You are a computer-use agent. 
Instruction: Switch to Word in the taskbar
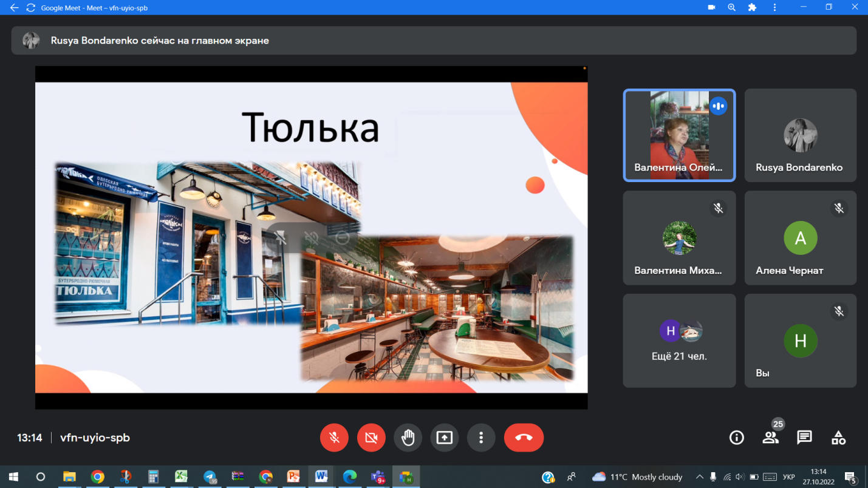point(321,477)
